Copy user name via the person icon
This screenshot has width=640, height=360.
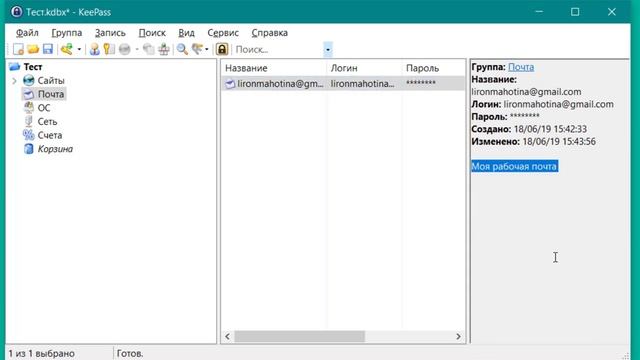[x=95, y=49]
